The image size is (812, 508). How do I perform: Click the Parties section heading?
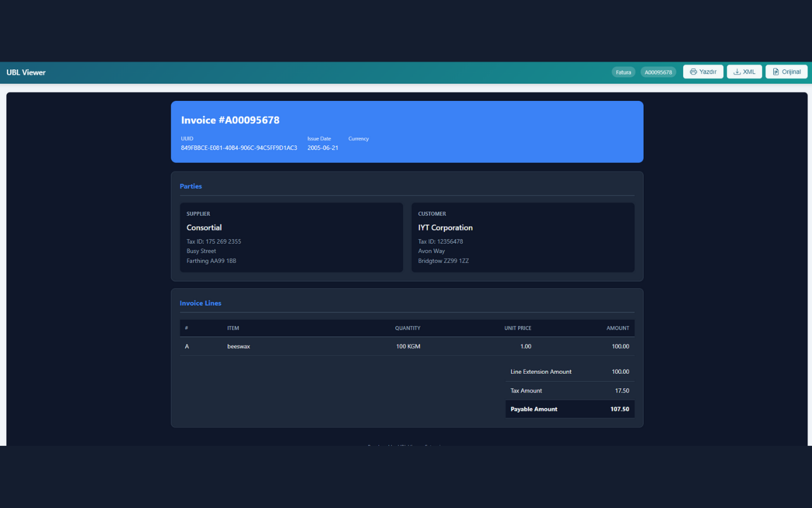191,186
